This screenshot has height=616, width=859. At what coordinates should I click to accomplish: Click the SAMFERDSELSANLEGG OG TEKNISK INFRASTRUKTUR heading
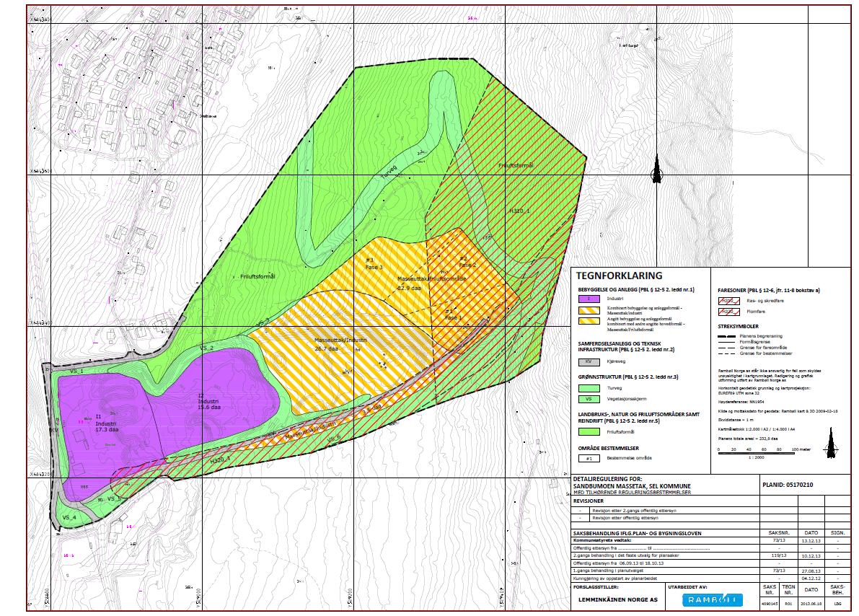coord(627,346)
